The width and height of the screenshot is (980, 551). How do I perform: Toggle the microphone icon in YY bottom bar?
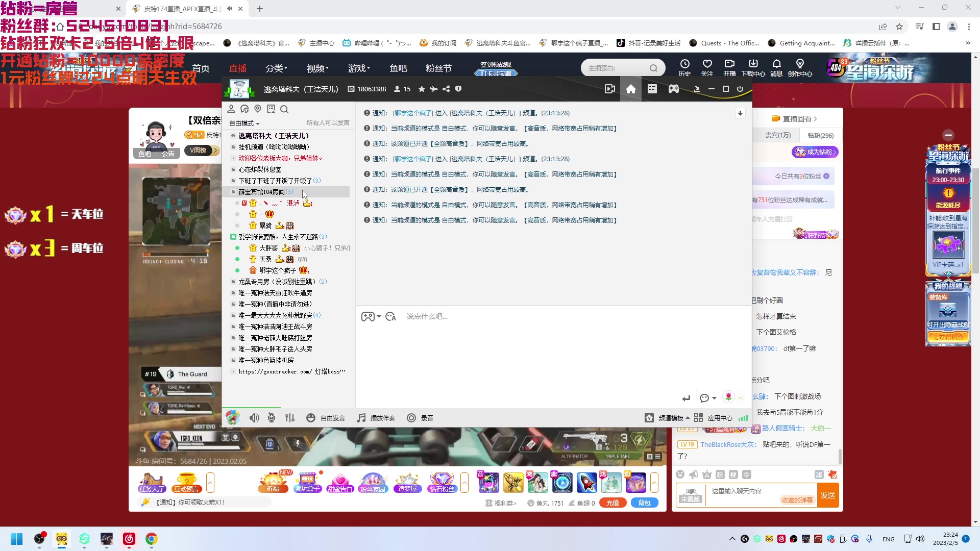[272, 418]
